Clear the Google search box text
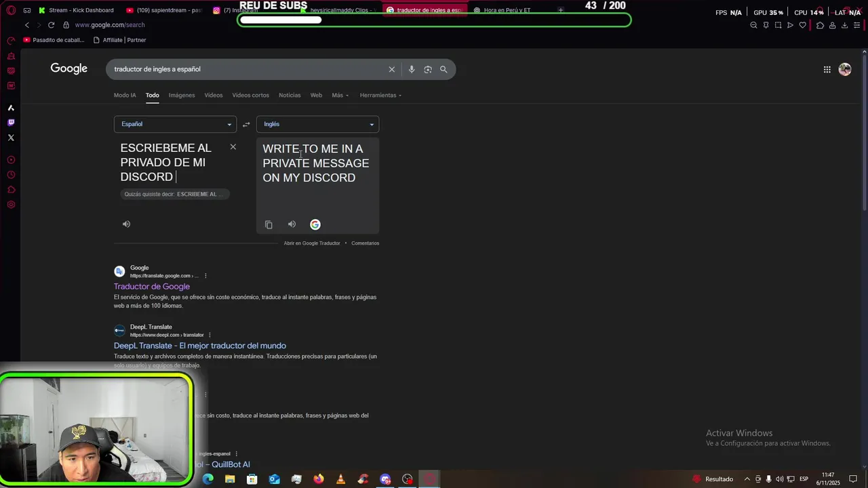The image size is (868, 488). point(391,69)
